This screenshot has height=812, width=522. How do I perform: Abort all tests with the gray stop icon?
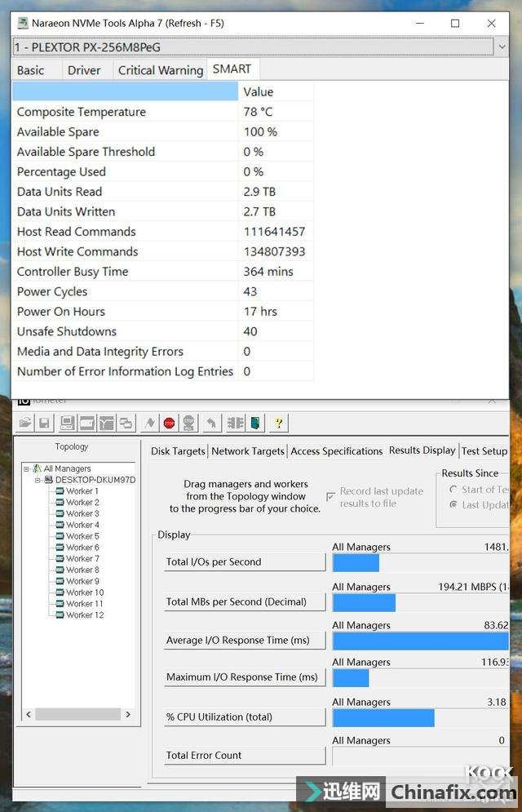point(189,423)
